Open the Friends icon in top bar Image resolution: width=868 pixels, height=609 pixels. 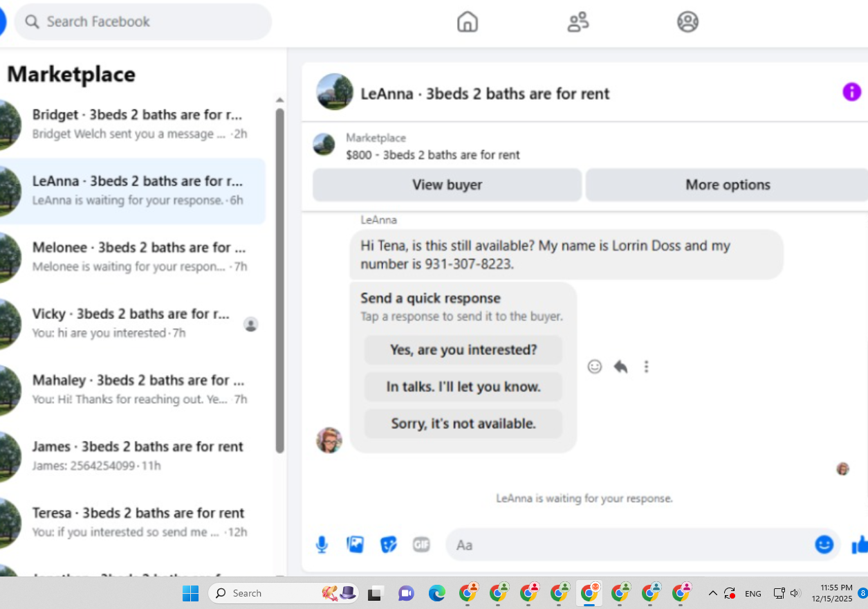click(578, 21)
